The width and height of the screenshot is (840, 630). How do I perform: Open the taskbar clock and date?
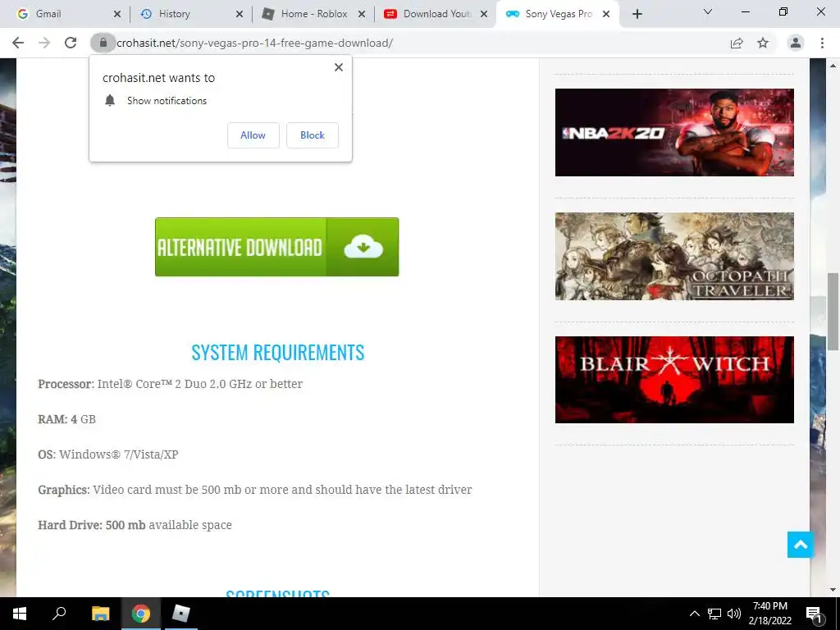click(769, 614)
